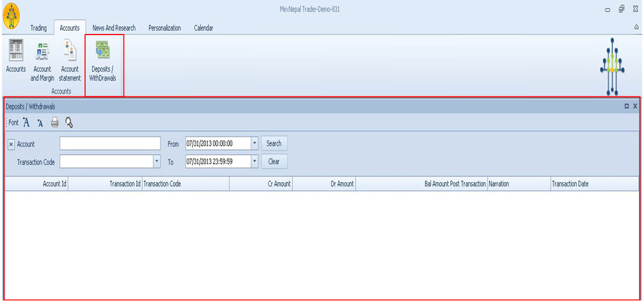Close the Deposits / Withdrawals panel
Image resolution: width=644 pixels, height=303 pixels.
(635, 107)
